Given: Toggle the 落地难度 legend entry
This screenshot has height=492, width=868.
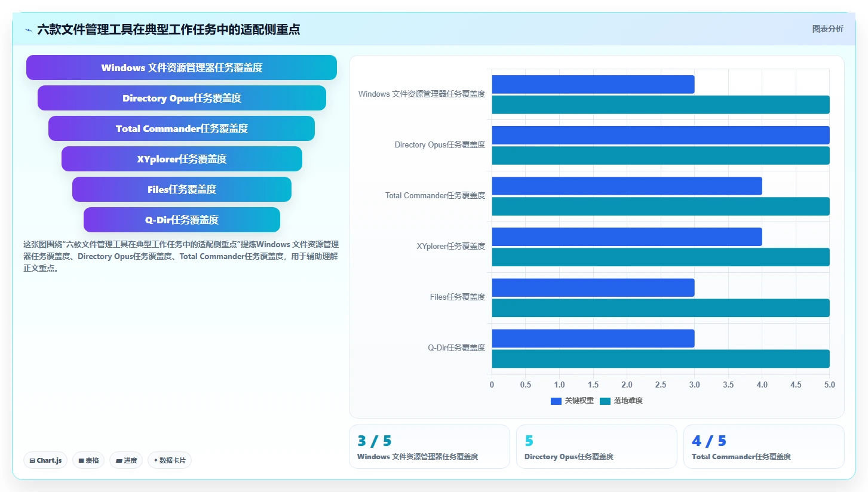Looking at the screenshot, I should tap(621, 401).
